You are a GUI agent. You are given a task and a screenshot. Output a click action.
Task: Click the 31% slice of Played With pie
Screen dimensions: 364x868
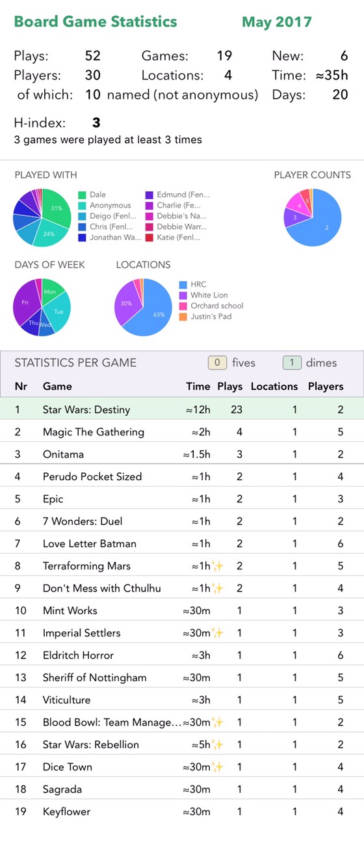pyautogui.click(x=57, y=207)
